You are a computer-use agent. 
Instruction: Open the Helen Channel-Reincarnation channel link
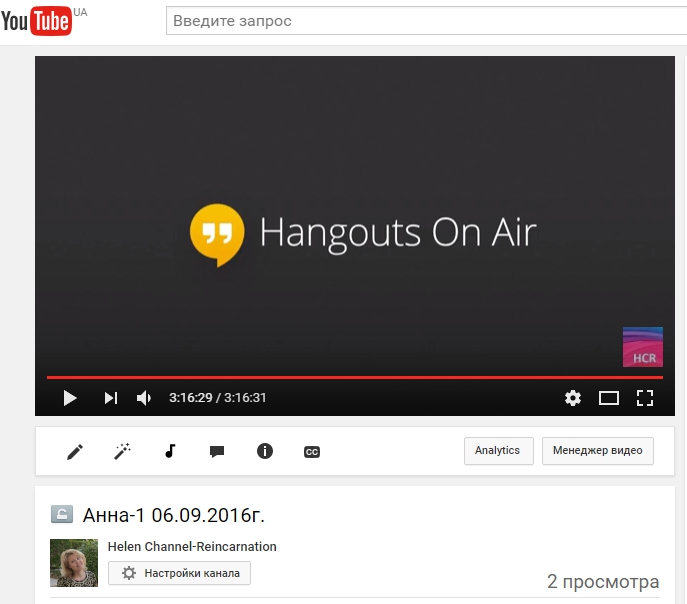(192, 547)
